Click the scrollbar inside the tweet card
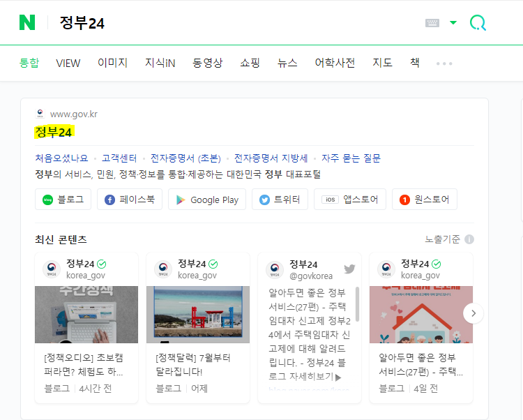Image resolution: width=523 pixels, height=420 pixels. point(357,304)
